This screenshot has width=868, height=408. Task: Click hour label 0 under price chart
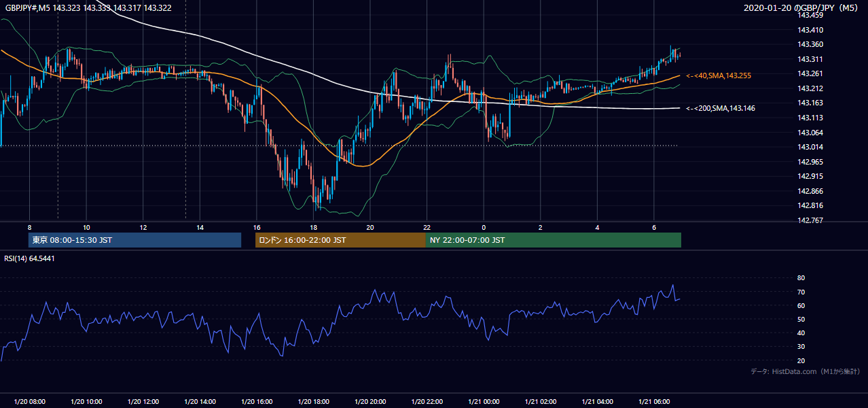(484, 227)
